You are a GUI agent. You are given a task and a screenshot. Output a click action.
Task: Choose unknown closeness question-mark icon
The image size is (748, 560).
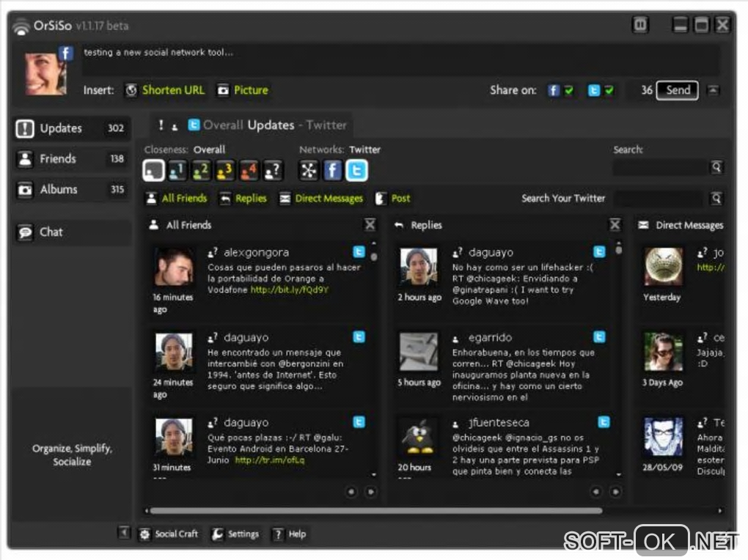(x=274, y=170)
